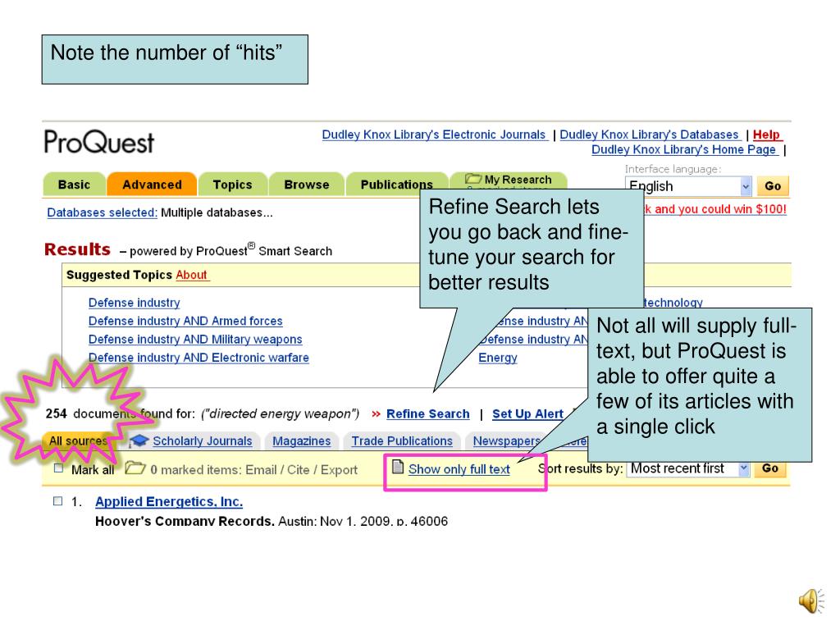Select the All sources tab

pyautogui.click(x=78, y=441)
